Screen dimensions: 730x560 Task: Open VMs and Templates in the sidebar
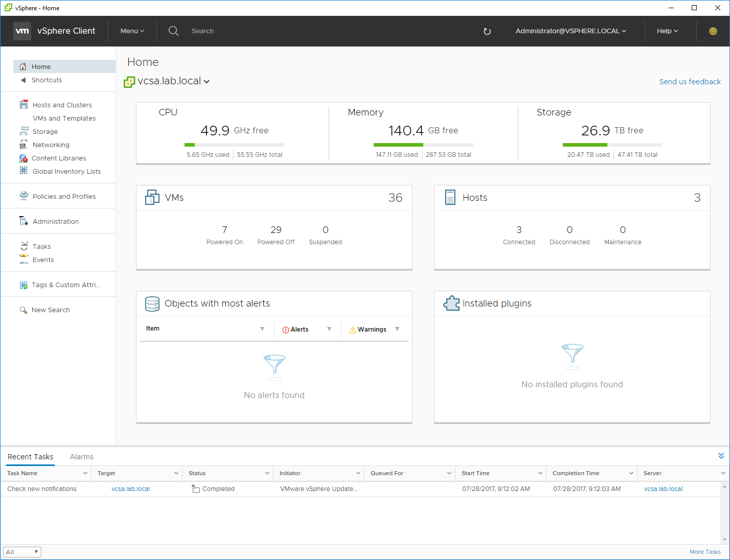click(64, 118)
